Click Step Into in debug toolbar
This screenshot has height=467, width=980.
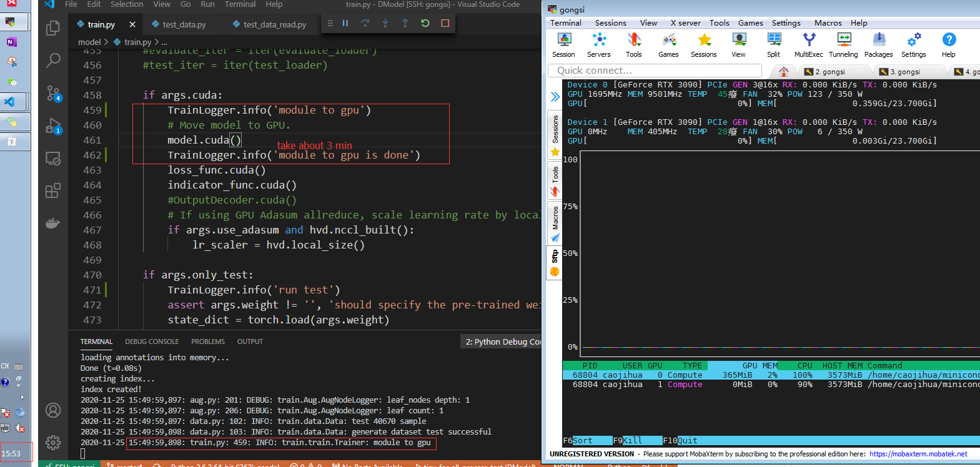[385, 24]
